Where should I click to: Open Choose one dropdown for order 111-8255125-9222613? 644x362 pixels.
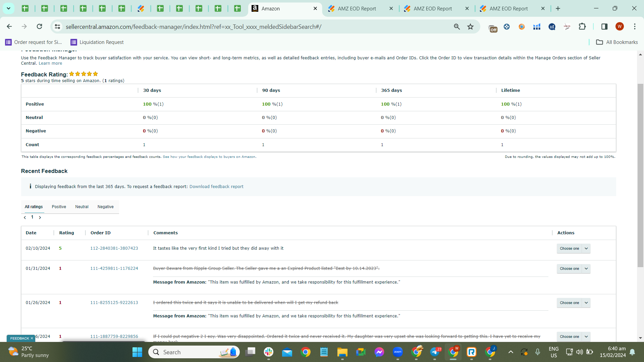click(x=574, y=303)
